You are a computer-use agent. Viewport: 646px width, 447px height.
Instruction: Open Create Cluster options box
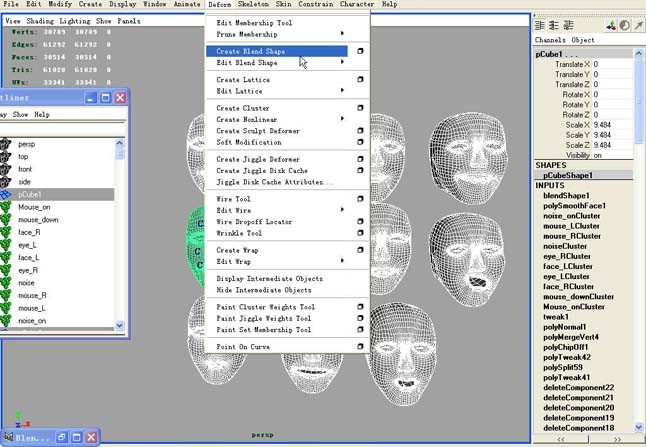tap(360, 108)
